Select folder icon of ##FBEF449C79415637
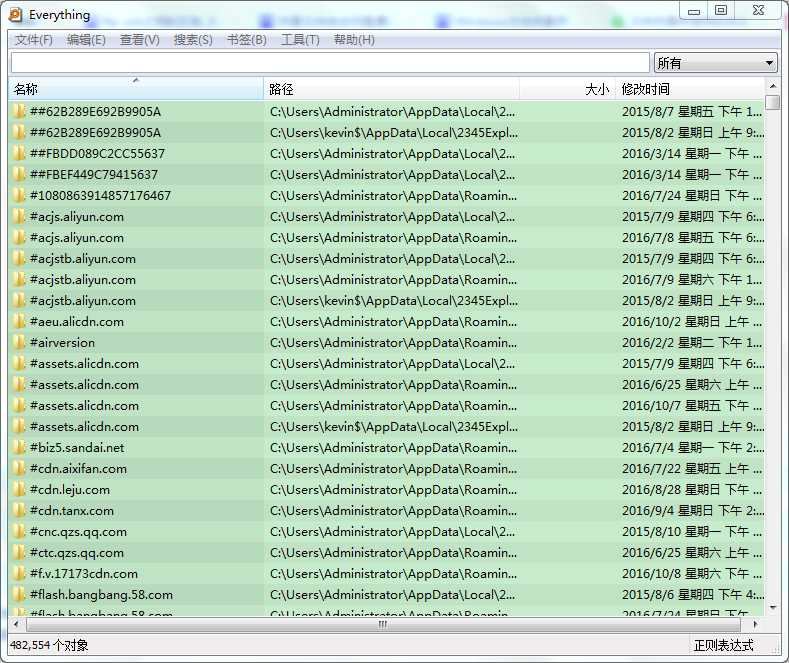Viewport: 789px width, 663px height. pyautogui.click(x=19, y=175)
